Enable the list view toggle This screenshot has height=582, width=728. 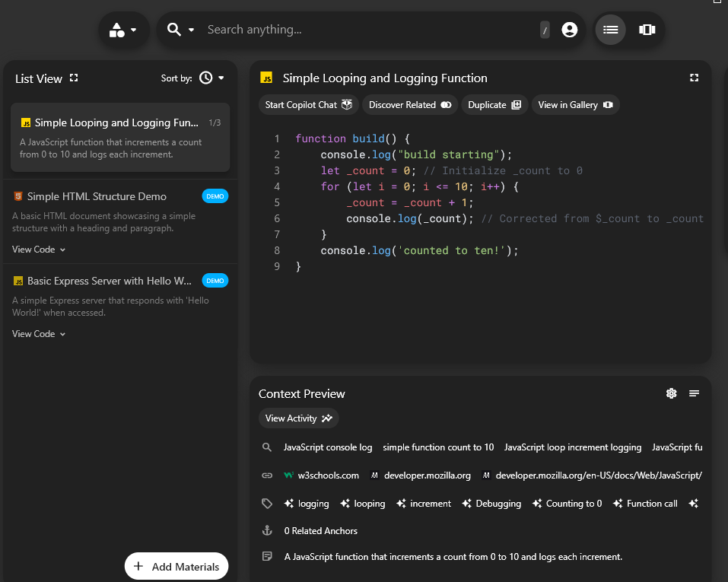tap(610, 29)
